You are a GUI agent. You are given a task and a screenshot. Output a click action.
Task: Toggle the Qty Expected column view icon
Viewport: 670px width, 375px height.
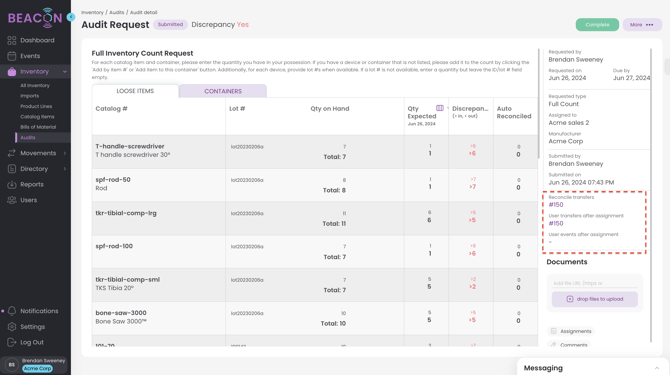[440, 108]
